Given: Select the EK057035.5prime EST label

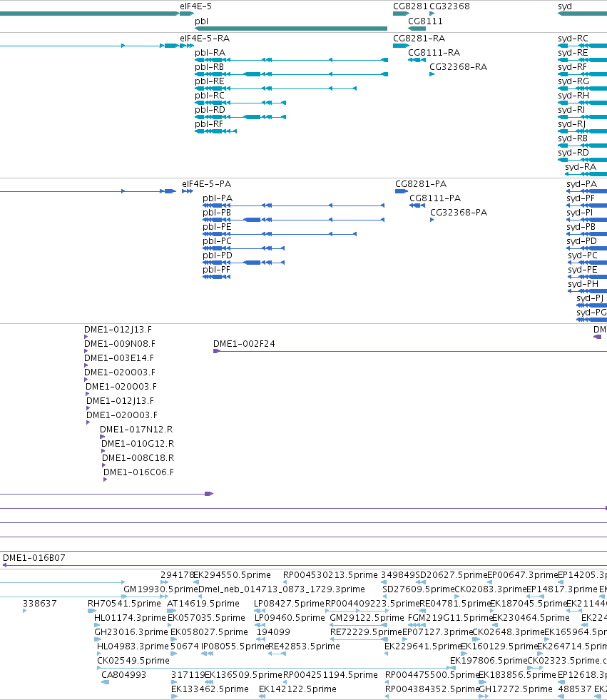Looking at the screenshot, I should click(206, 618).
